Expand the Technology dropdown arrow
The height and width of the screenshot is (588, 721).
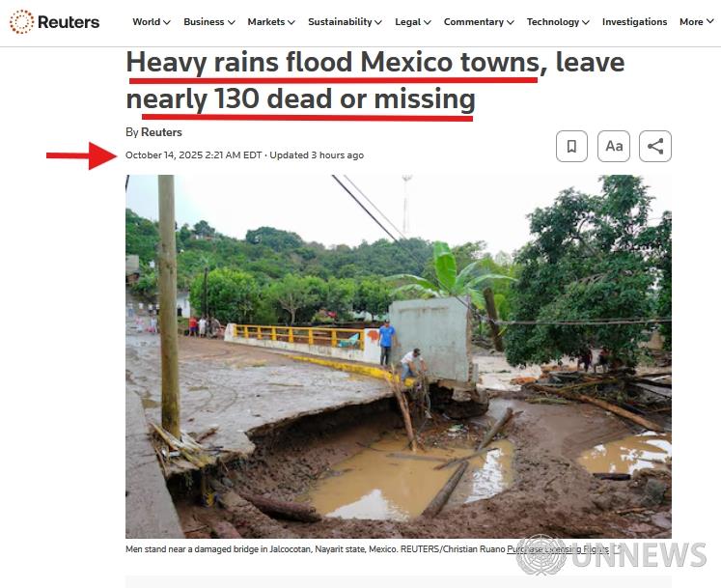tap(585, 22)
